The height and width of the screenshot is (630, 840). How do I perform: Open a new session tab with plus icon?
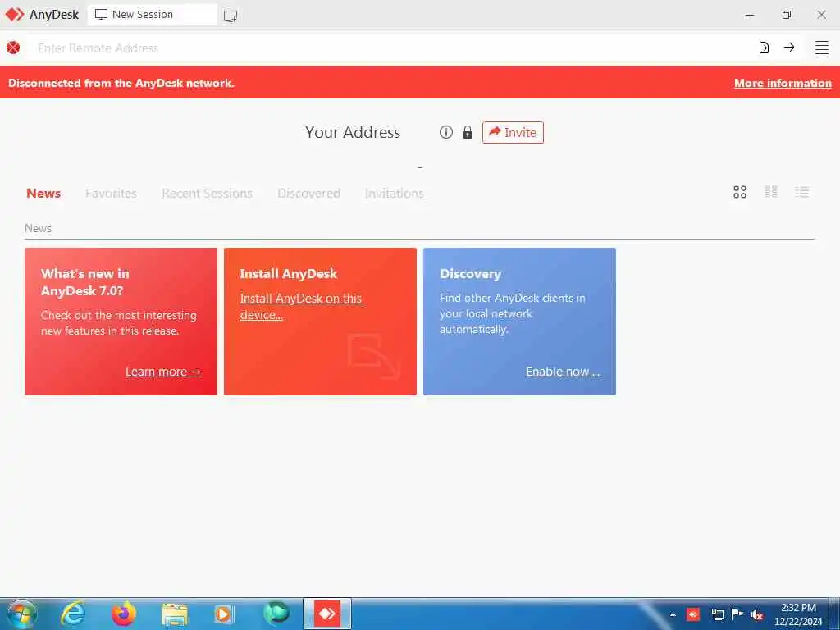click(x=231, y=16)
